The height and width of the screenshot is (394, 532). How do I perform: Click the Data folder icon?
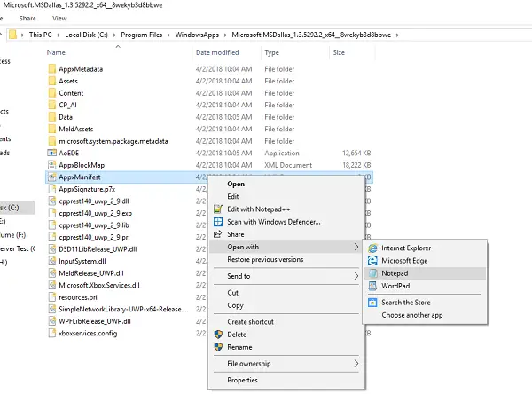point(52,117)
